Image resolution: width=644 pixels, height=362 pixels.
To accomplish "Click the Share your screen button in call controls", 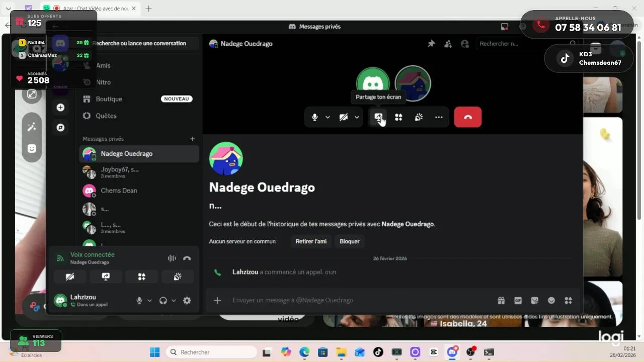I will click(x=378, y=117).
